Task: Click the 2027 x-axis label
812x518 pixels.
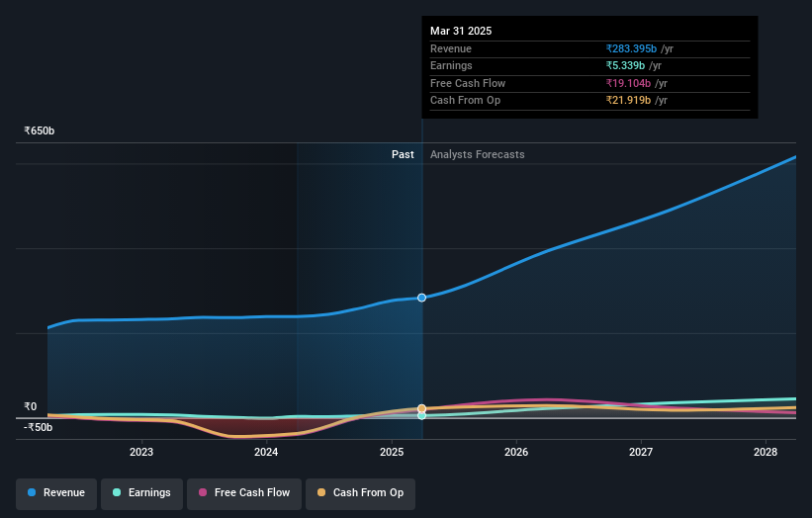Action: click(641, 453)
